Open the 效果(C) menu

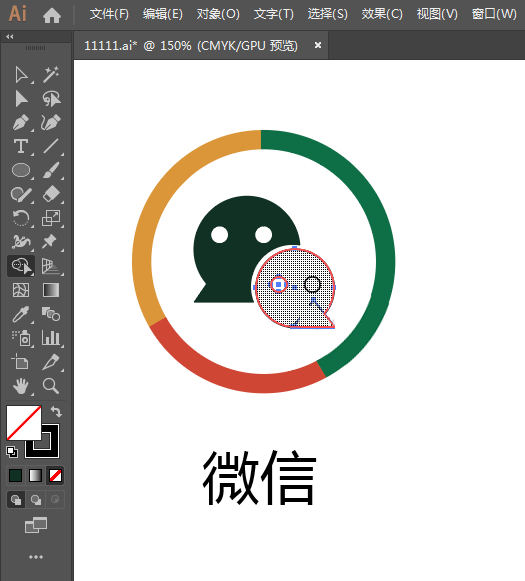(382, 14)
